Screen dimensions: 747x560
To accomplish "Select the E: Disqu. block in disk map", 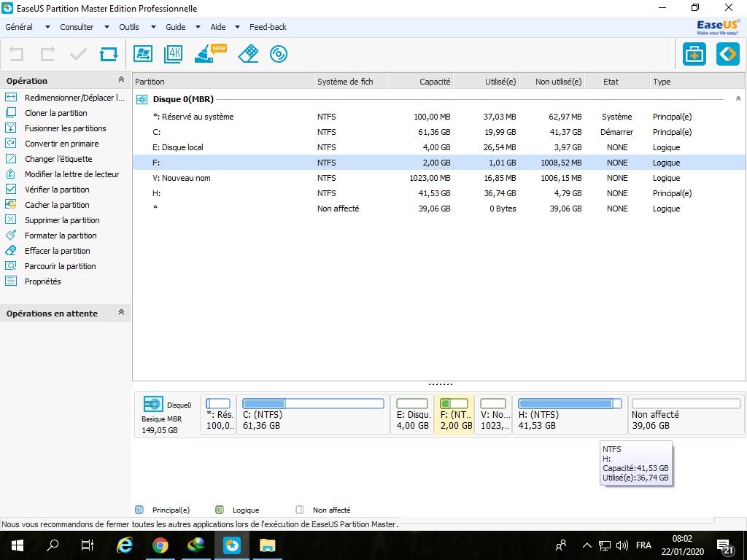I will [413, 415].
